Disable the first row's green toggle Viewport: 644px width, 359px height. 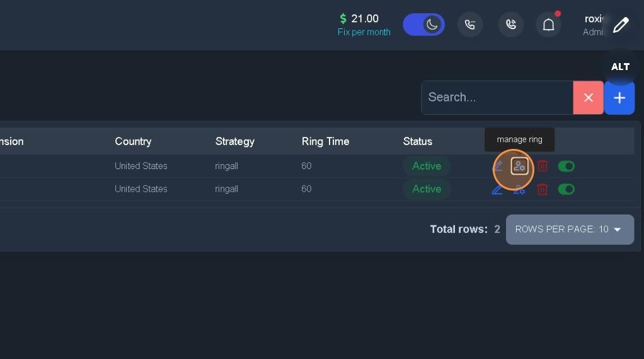566,167
